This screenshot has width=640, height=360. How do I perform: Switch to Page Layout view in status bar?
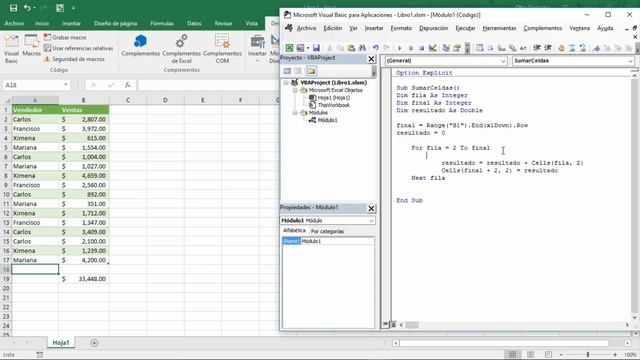530,354
